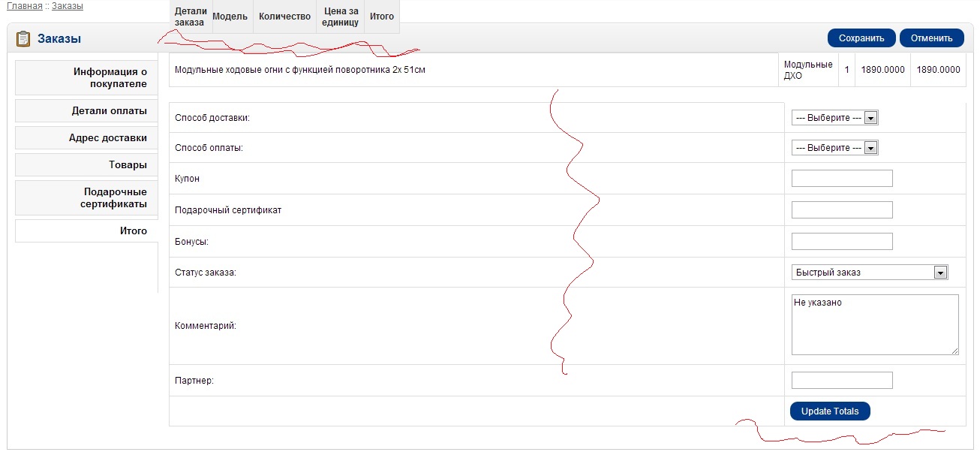This screenshot has width=980, height=455.
Task: Open the Главная breadcrumb link
Action: 24,6
